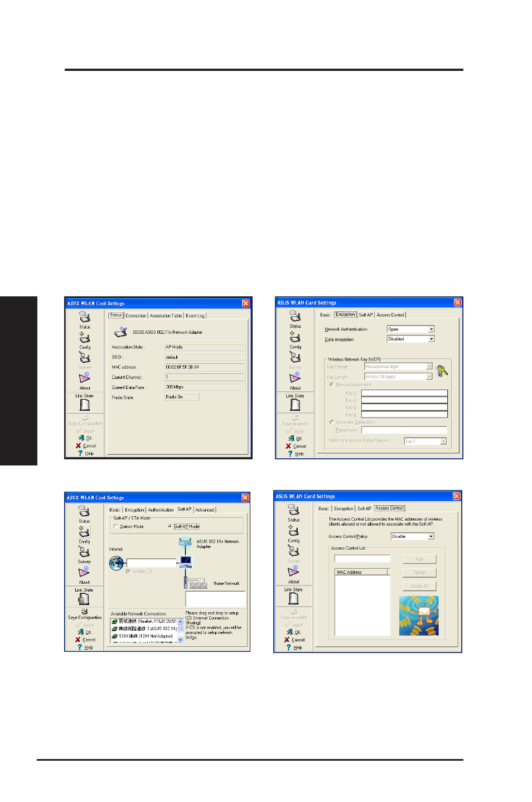Click Save Configuration in the Soft AP window sidebar
The image size is (532, 802).
pyautogui.click(x=85, y=614)
